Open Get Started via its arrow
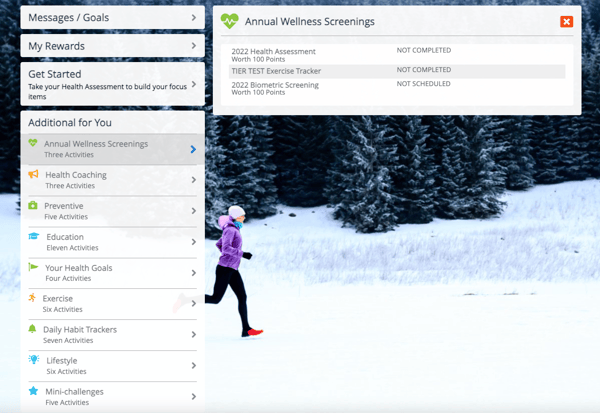 (x=194, y=84)
